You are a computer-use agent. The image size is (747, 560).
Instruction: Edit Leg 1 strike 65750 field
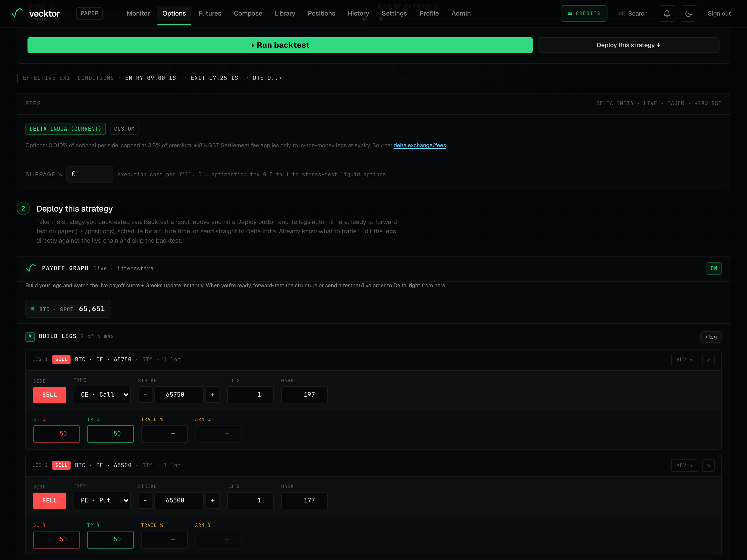click(x=179, y=395)
